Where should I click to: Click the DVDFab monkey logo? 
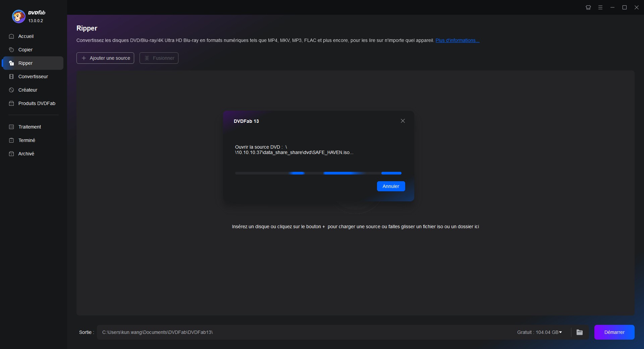pyautogui.click(x=18, y=16)
